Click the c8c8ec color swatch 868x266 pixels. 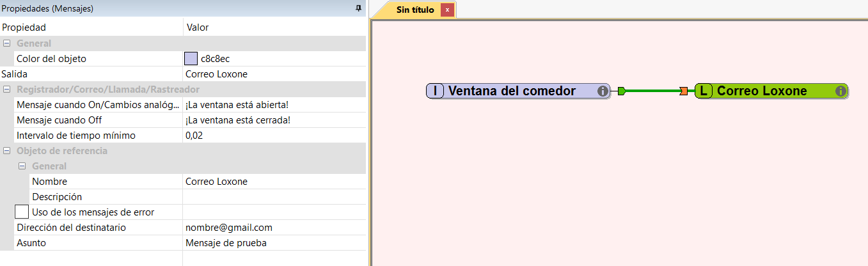[191, 59]
